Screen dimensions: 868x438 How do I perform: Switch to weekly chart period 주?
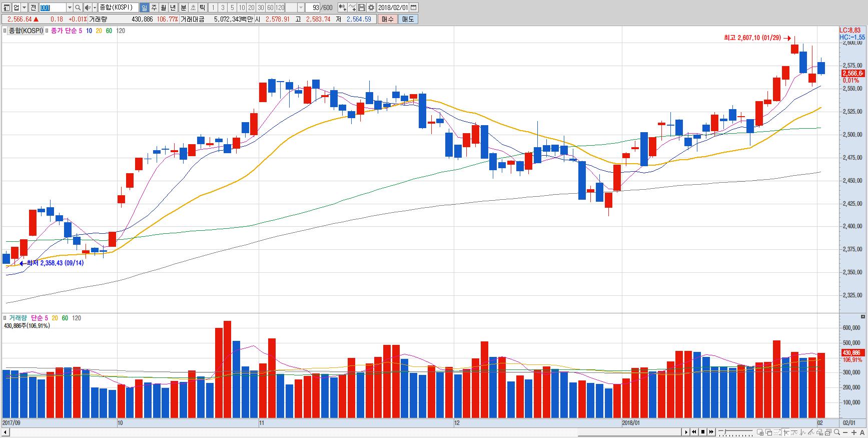pyautogui.click(x=154, y=8)
